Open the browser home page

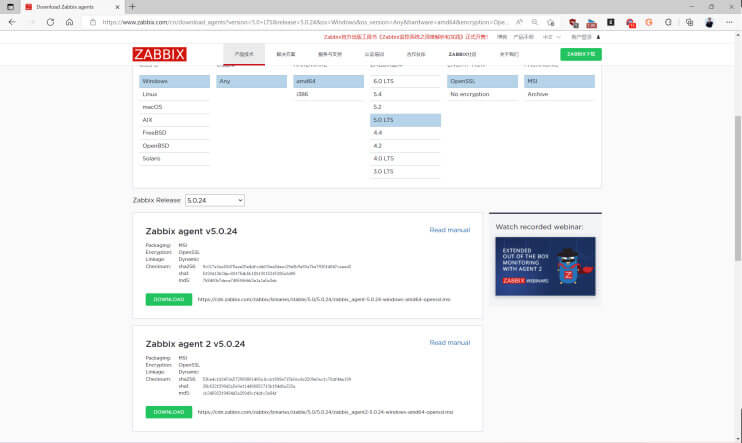tap(70, 22)
